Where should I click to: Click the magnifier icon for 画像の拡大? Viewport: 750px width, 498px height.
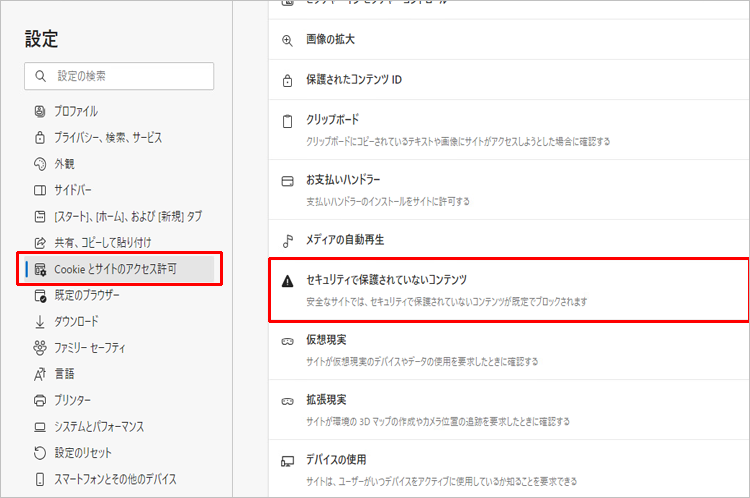[x=287, y=40]
